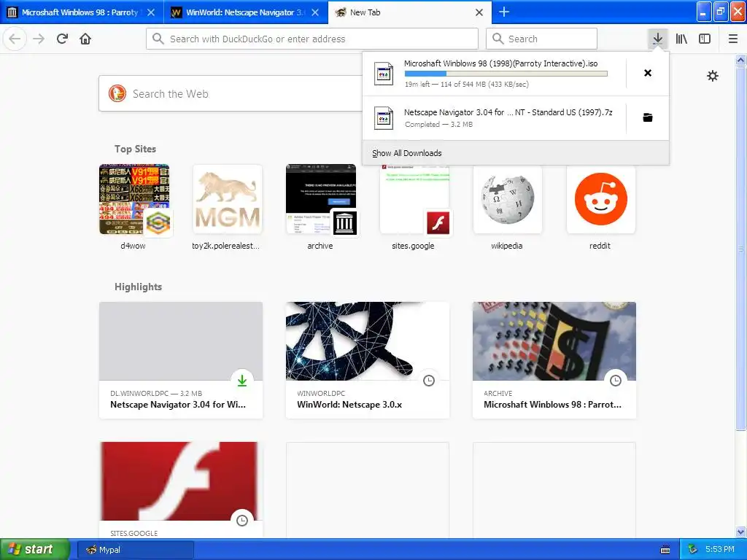Open the Windows start menu
Image resolution: width=747 pixels, height=560 pixels.
tap(34, 549)
